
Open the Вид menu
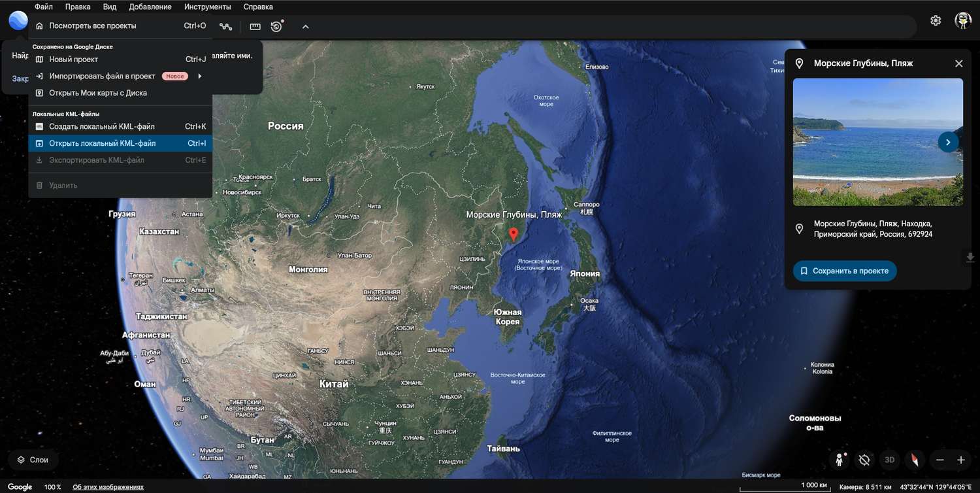pyautogui.click(x=110, y=7)
